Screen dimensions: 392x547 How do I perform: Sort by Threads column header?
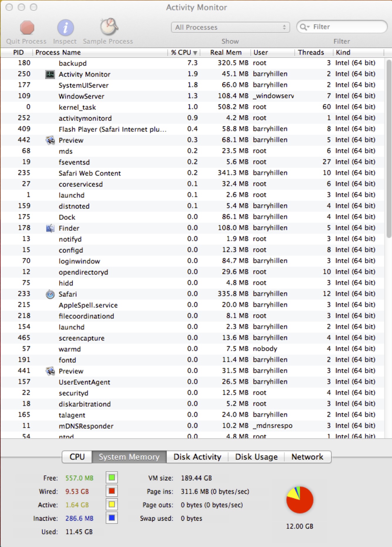pos(314,52)
